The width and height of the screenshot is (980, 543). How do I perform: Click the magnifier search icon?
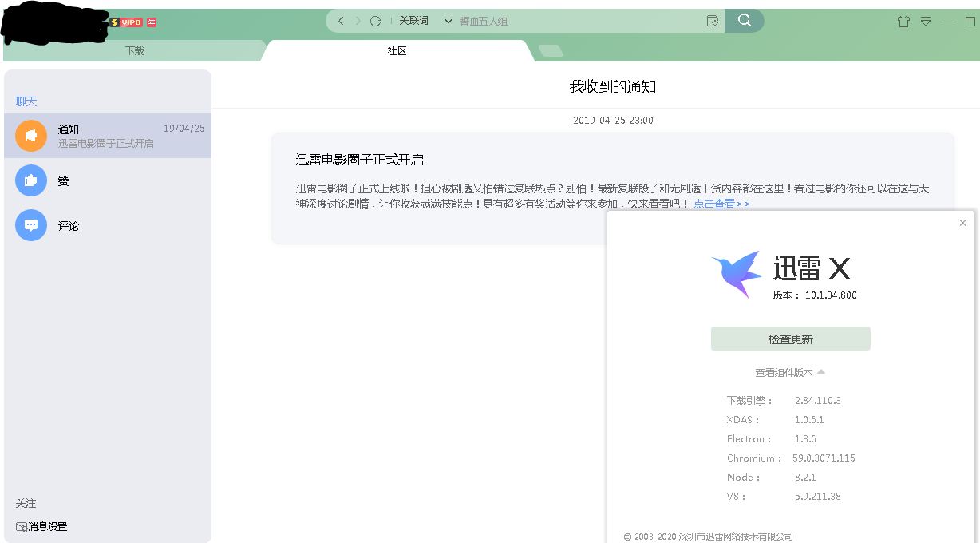[x=743, y=21]
